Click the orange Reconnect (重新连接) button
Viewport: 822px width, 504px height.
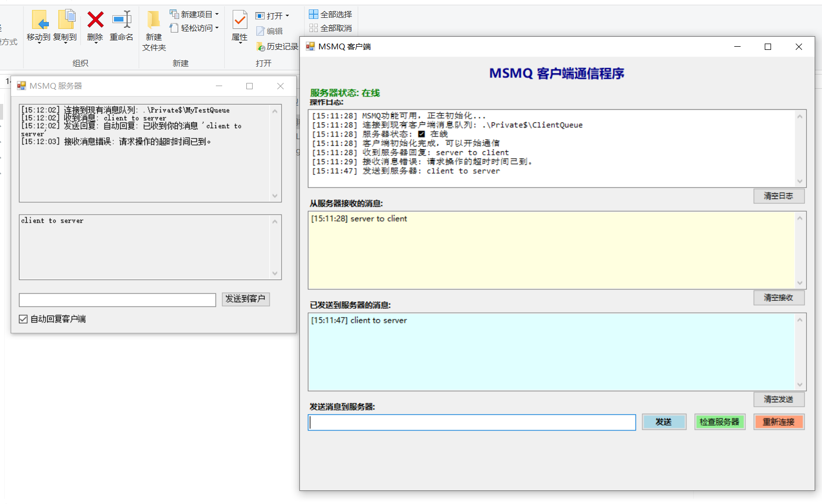tap(778, 422)
